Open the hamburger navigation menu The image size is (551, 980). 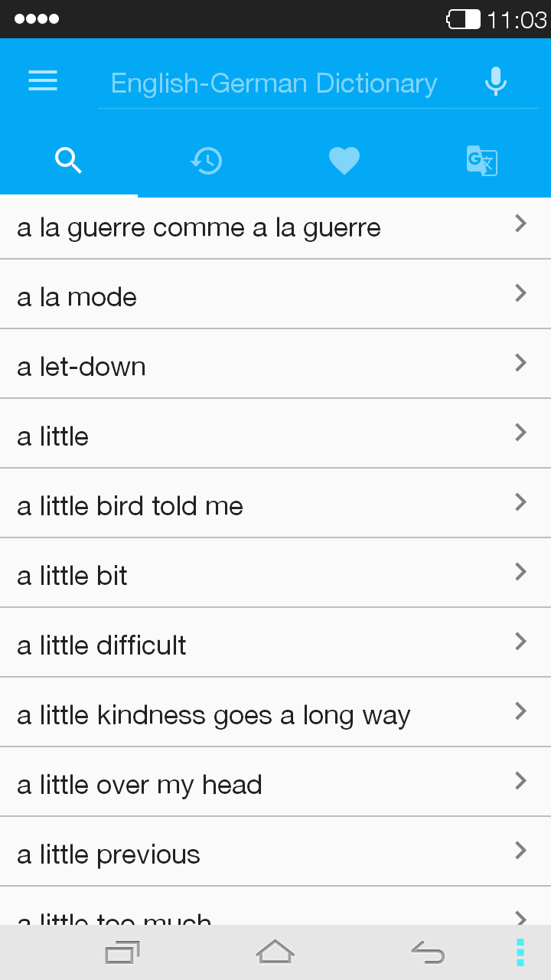point(43,81)
